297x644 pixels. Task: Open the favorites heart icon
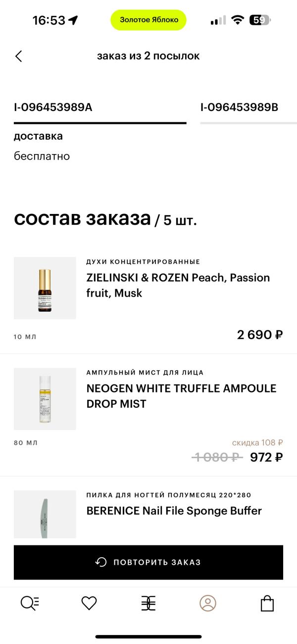point(89,603)
